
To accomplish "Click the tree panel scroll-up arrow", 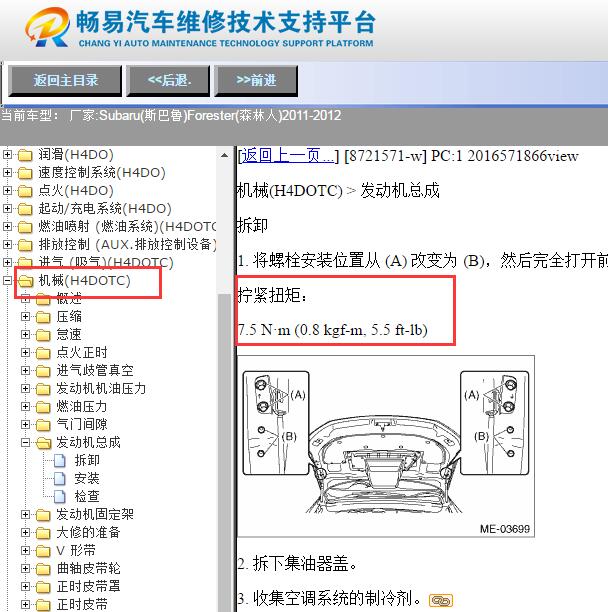I will click(x=224, y=155).
